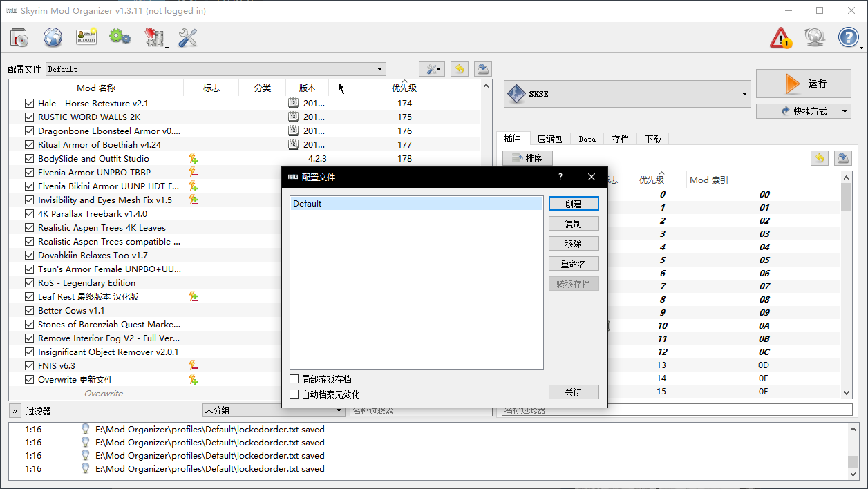
Task: Click the flag icon on Invisibility and Eyes Mesh Fix row
Action: (x=194, y=200)
